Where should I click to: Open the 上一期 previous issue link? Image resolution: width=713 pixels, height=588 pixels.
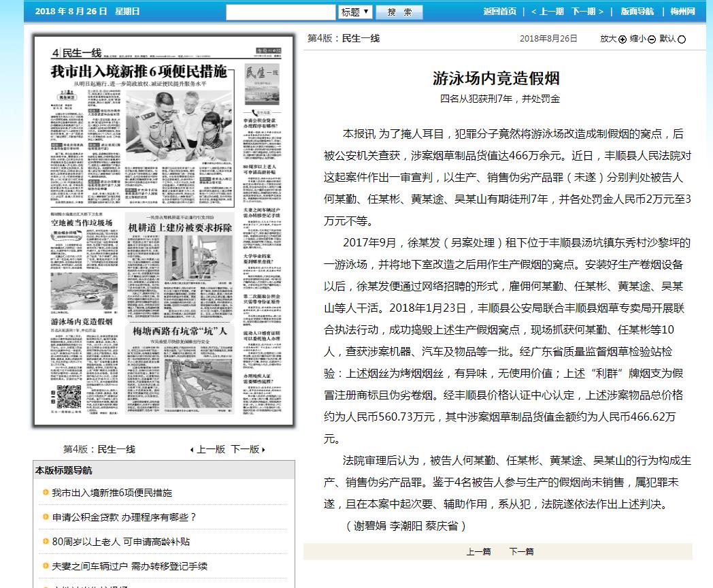[x=548, y=12]
